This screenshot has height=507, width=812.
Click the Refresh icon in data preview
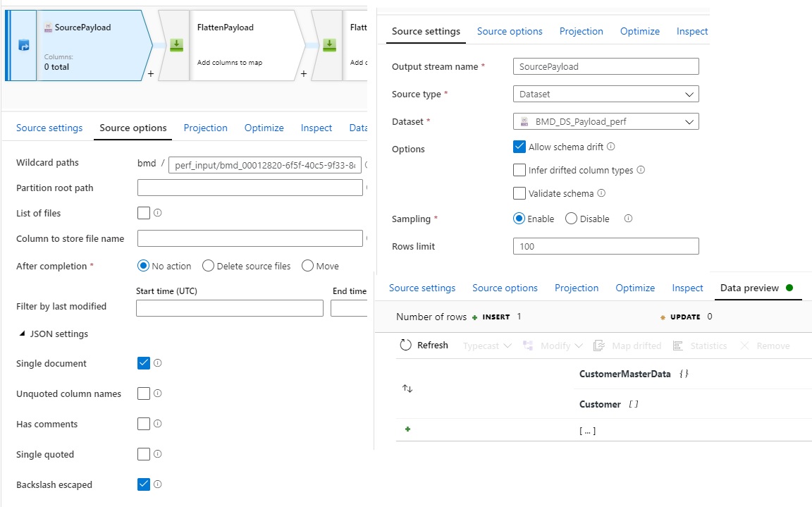tap(405, 345)
